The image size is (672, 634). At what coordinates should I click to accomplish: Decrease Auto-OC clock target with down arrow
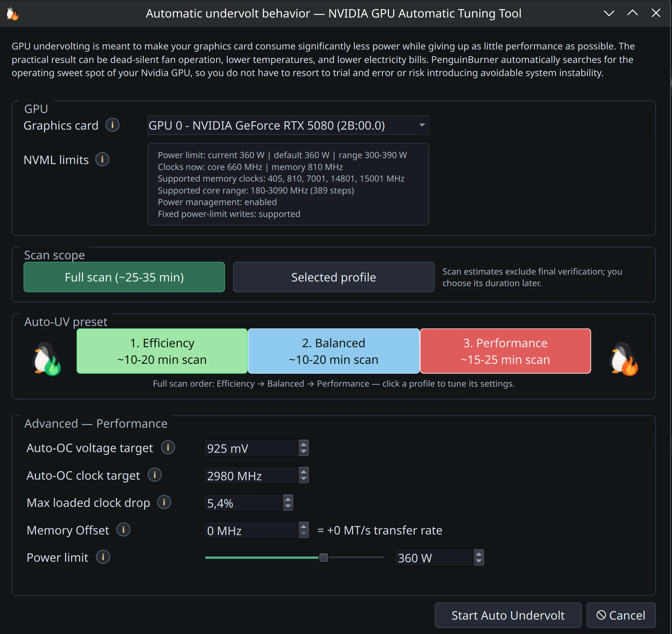303,479
